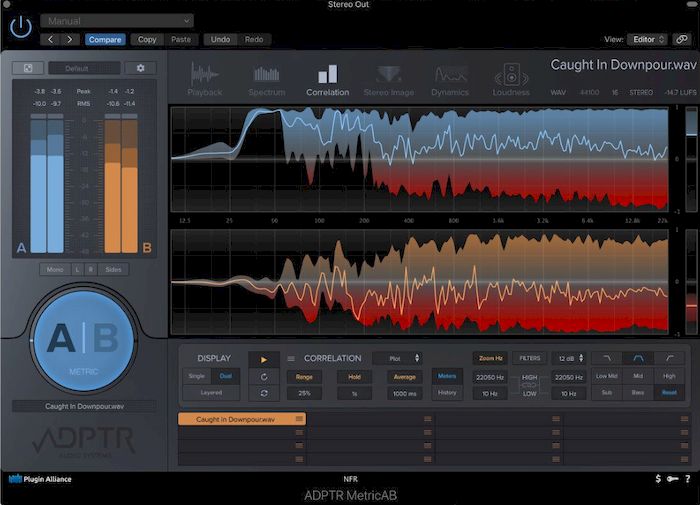Click the Hold label button

[354, 377]
